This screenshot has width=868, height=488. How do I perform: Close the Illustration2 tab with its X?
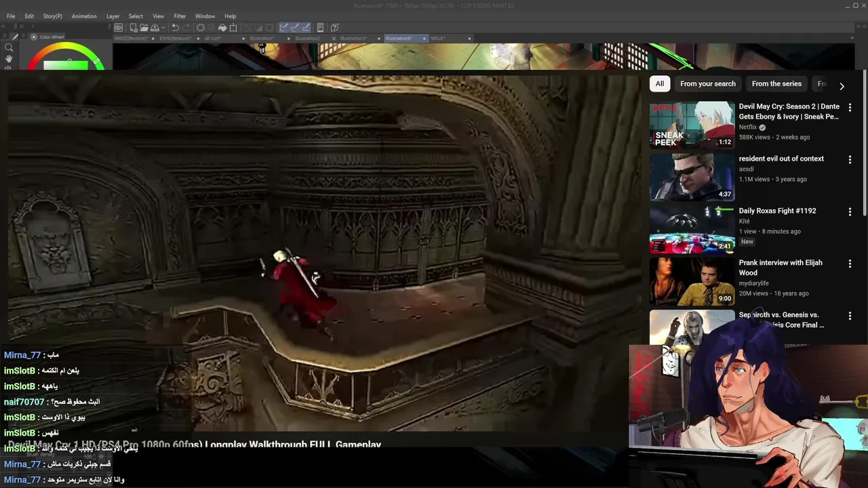(334, 39)
